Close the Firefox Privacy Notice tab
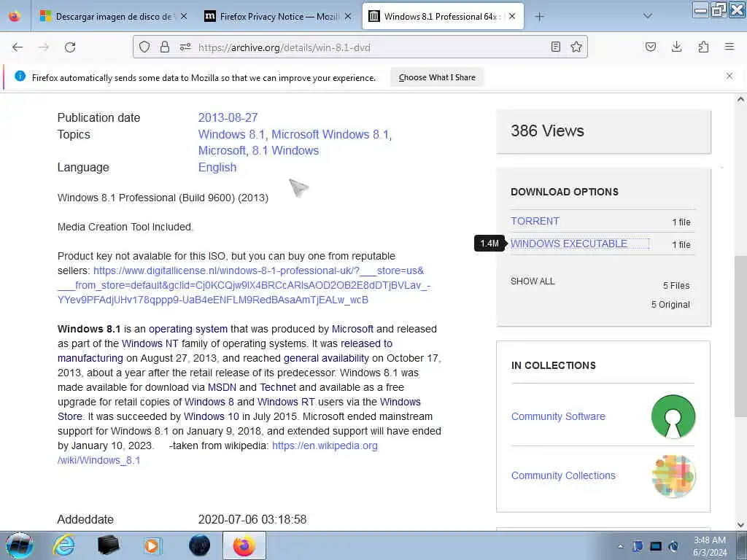The width and height of the screenshot is (747, 560). 348,17
